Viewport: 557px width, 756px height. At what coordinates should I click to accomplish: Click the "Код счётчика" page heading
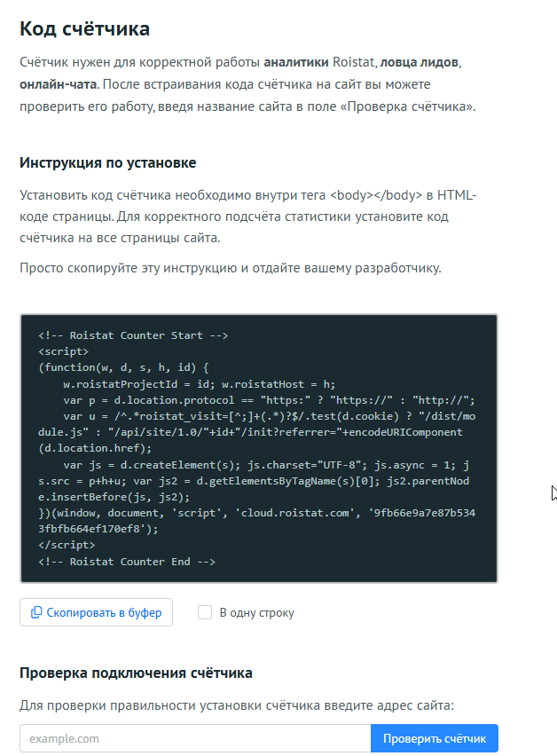click(84, 28)
